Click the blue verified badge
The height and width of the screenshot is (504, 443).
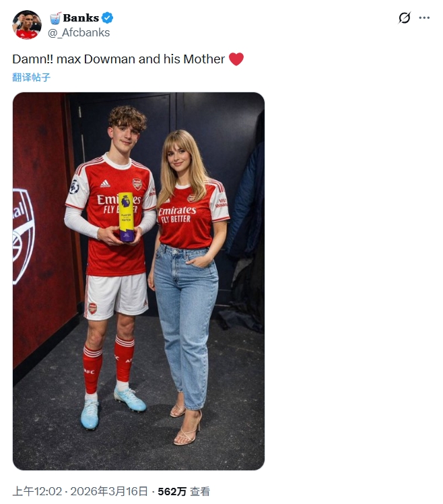108,18
